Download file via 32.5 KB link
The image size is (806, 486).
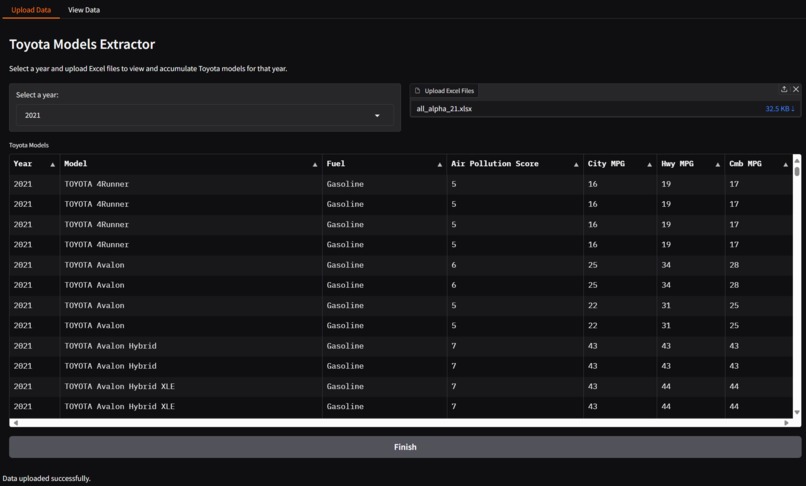[780, 109]
